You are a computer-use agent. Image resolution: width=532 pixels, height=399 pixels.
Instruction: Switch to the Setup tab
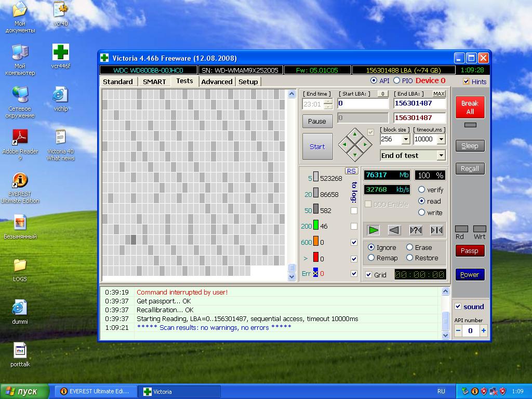click(x=248, y=82)
